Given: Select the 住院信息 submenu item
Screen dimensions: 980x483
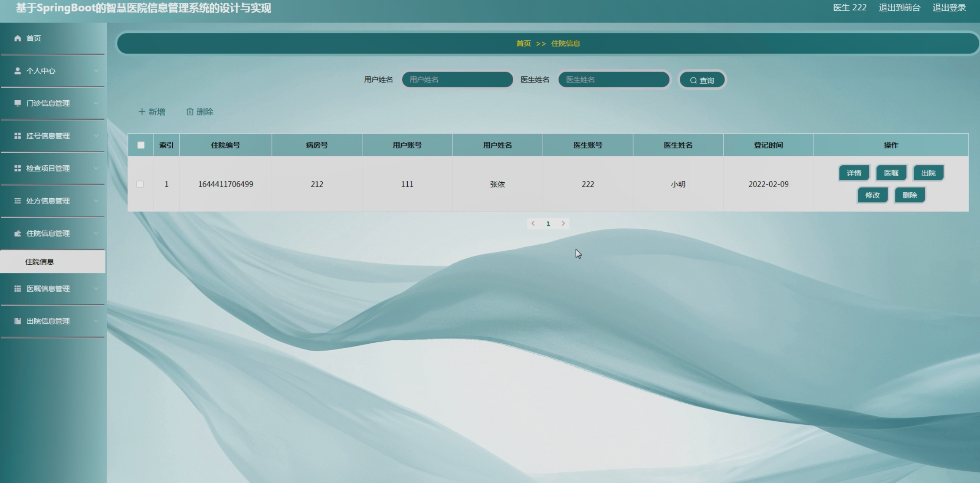Looking at the screenshot, I should coord(39,262).
